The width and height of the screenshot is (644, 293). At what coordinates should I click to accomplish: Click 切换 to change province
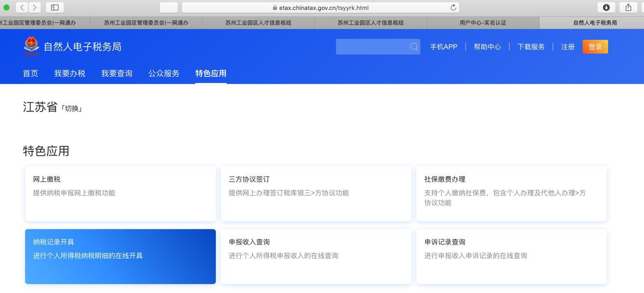72,108
